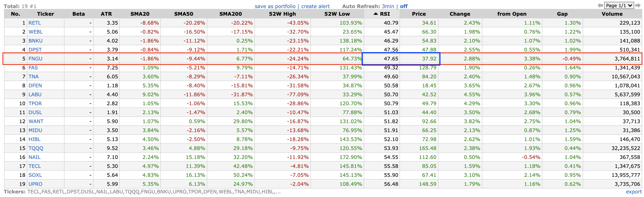The height and width of the screenshot is (197, 644).
Task: Sort table by No. column
Action: point(15,14)
